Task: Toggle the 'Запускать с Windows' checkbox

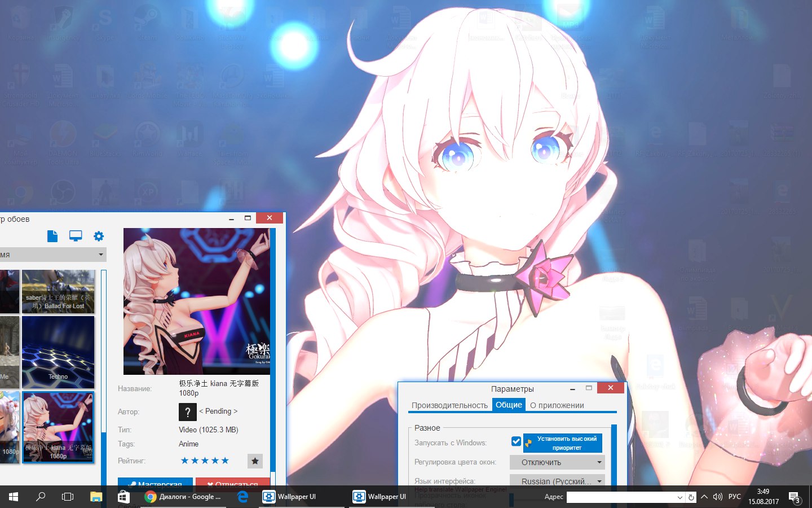Action: coord(516,442)
